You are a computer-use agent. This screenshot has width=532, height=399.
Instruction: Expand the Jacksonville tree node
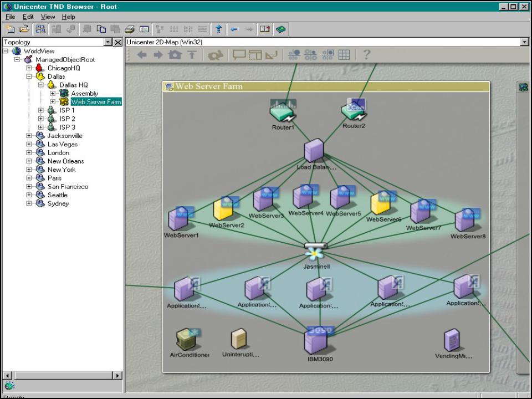(x=29, y=136)
